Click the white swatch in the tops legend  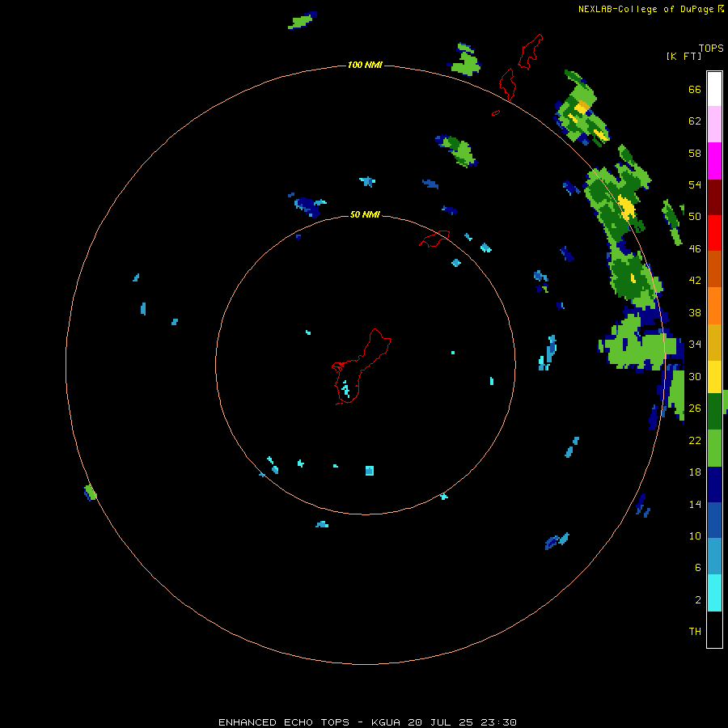click(714, 89)
